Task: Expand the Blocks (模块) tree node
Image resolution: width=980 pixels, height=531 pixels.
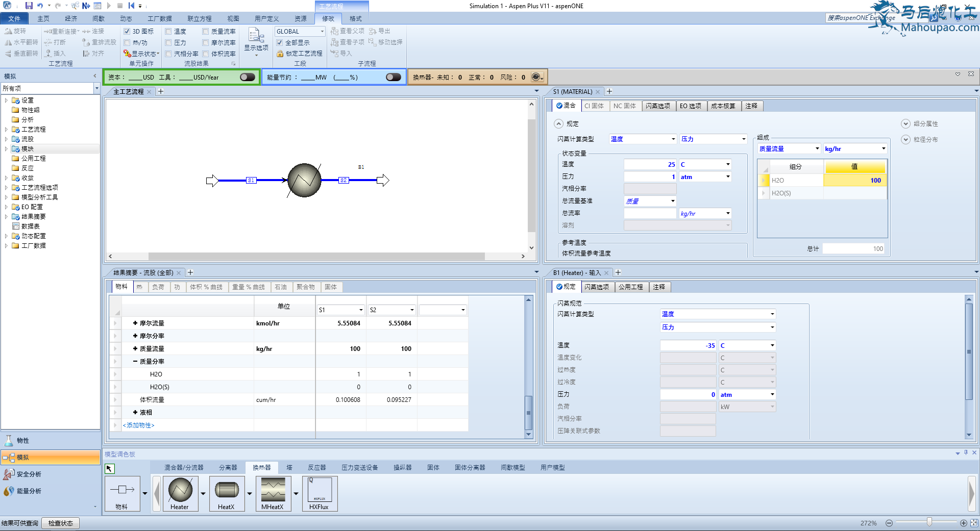Action: 6,149
